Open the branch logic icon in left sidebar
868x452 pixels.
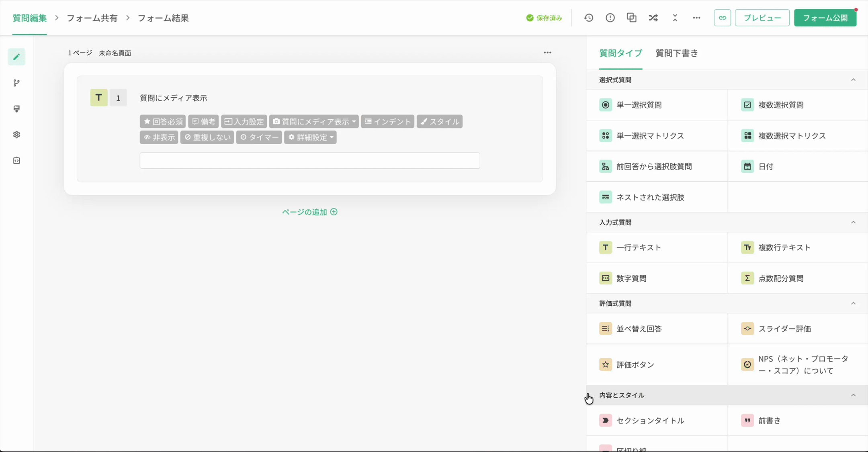[x=16, y=83]
